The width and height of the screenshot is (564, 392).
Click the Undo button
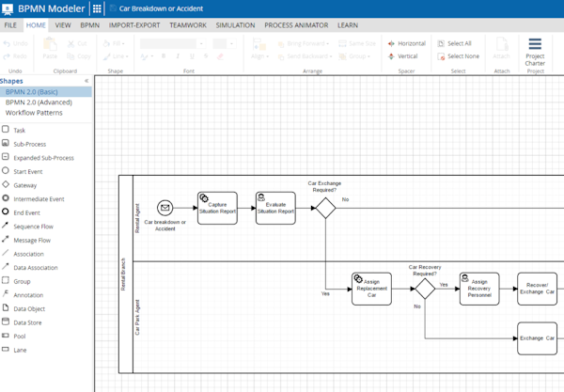point(15,43)
